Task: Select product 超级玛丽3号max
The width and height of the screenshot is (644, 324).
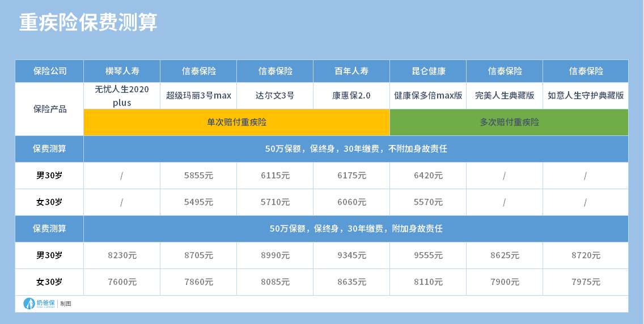Action: pyautogui.click(x=198, y=96)
